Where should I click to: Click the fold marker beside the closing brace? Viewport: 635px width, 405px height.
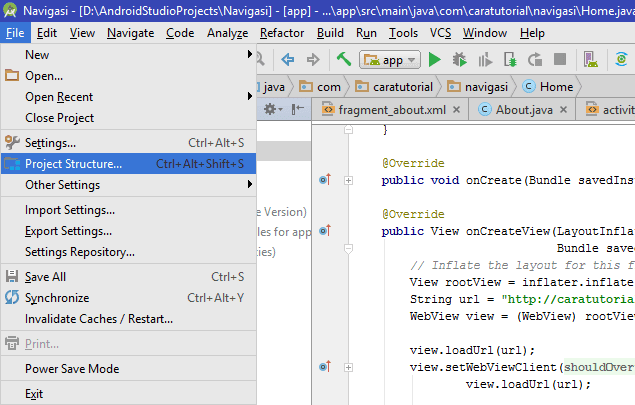pyautogui.click(x=348, y=130)
